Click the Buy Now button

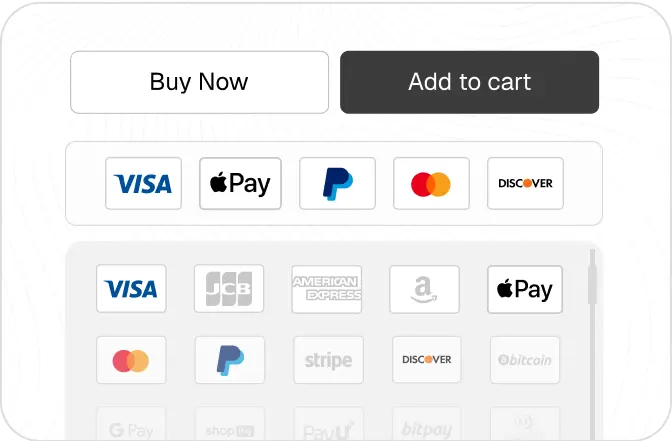click(199, 82)
